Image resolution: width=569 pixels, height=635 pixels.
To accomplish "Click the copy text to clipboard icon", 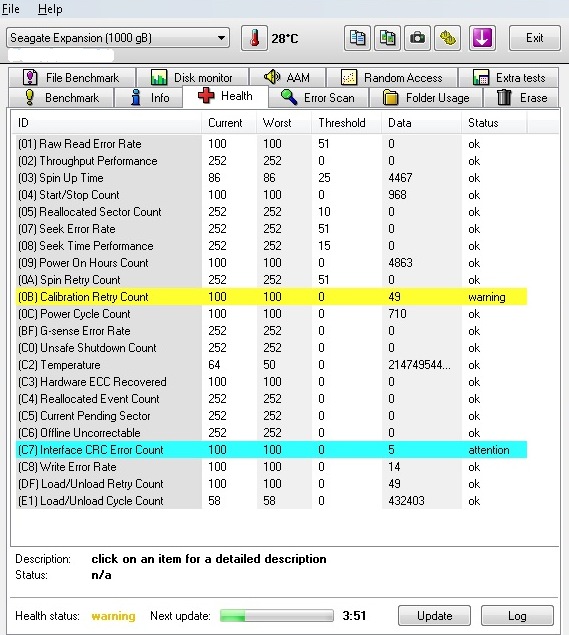I will (x=357, y=38).
